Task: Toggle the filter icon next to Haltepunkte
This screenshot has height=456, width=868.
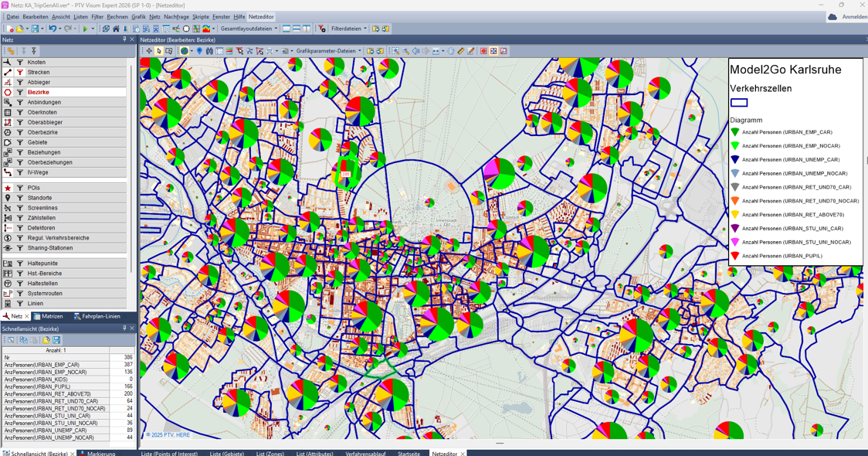Action: click(x=20, y=264)
